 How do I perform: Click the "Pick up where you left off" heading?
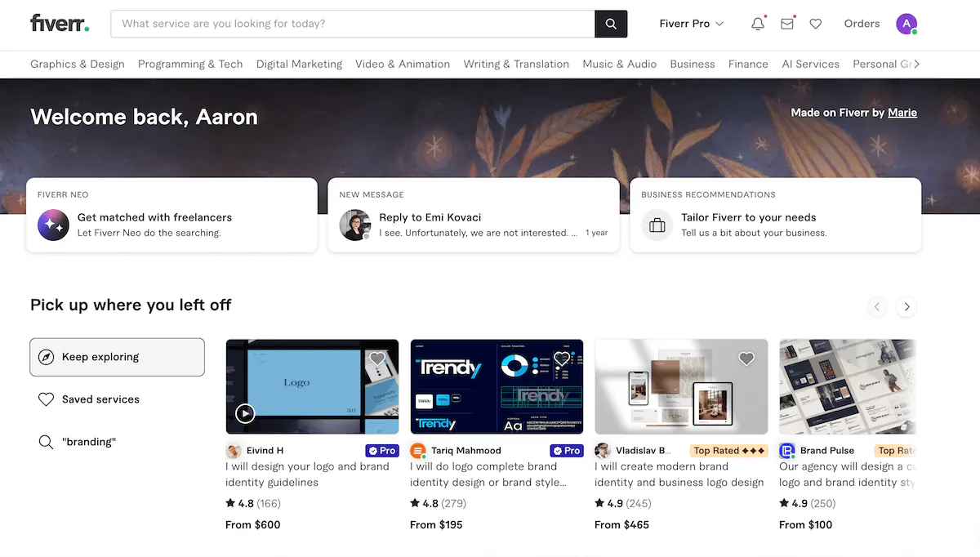click(x=131, y=305)
